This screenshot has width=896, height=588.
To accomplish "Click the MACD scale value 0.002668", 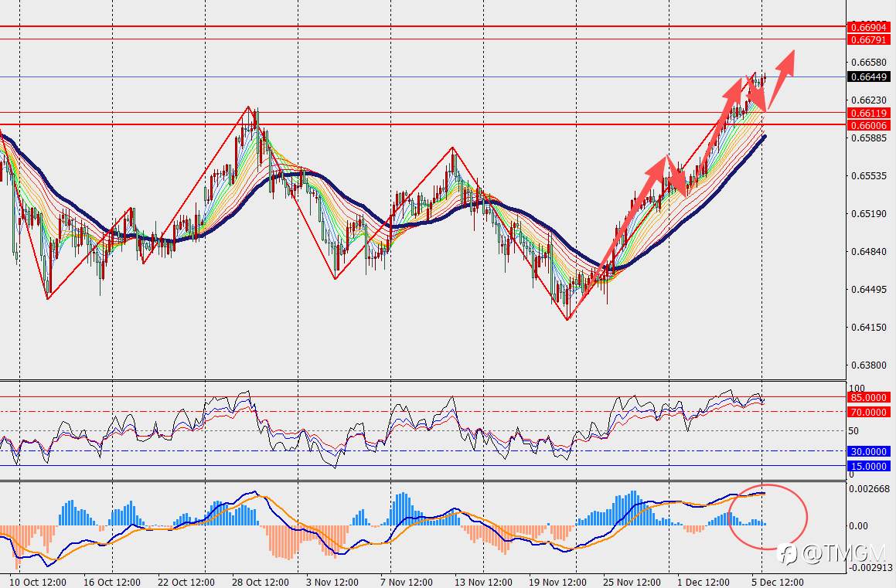I will [869, 488].
